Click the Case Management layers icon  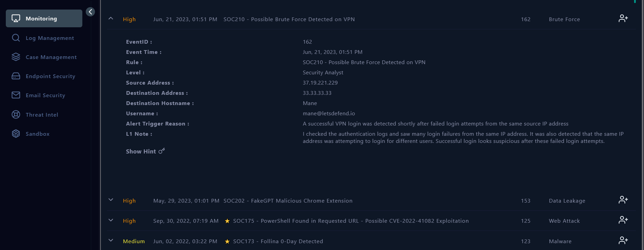pos(16,57)
